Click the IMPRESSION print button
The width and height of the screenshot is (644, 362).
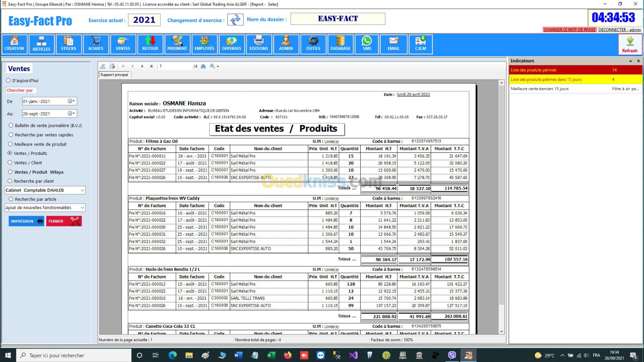coord(27,221)
